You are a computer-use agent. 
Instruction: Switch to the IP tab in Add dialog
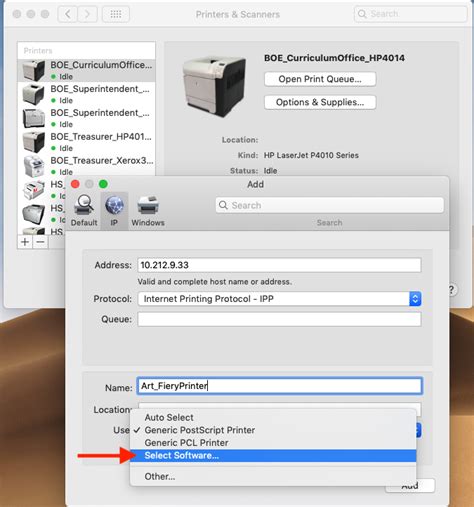pyautogui.click(x=114, y=210)
